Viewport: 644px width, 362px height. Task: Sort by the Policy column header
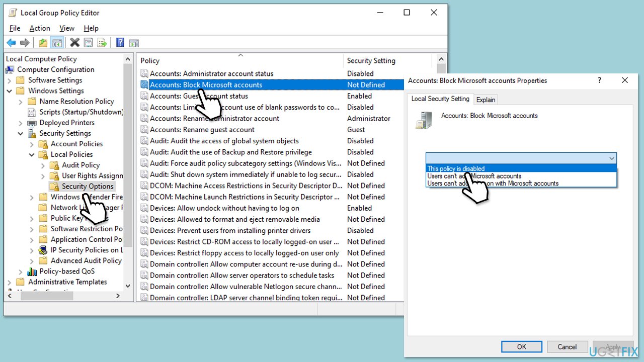pos(240,60)
